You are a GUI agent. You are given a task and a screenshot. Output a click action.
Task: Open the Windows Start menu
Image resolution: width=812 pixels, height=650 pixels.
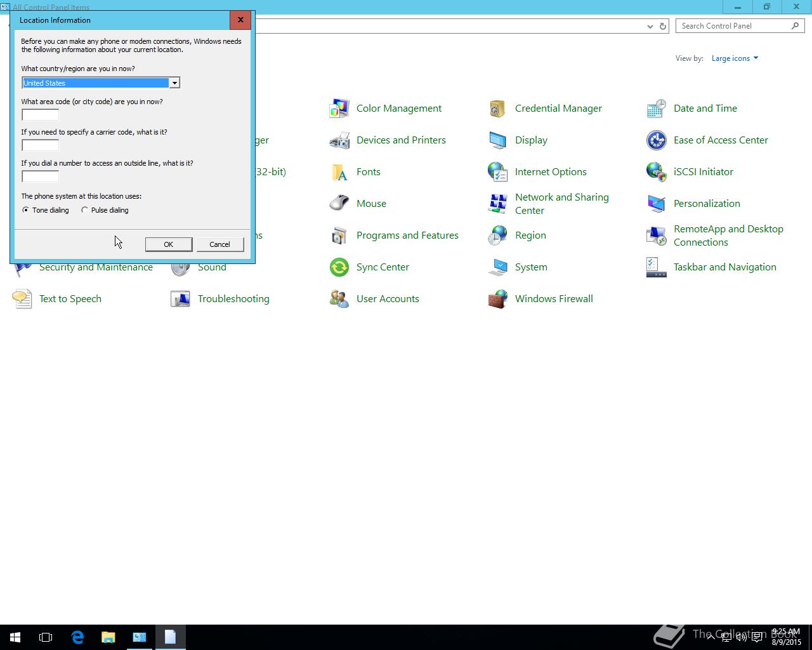point(15,637)
